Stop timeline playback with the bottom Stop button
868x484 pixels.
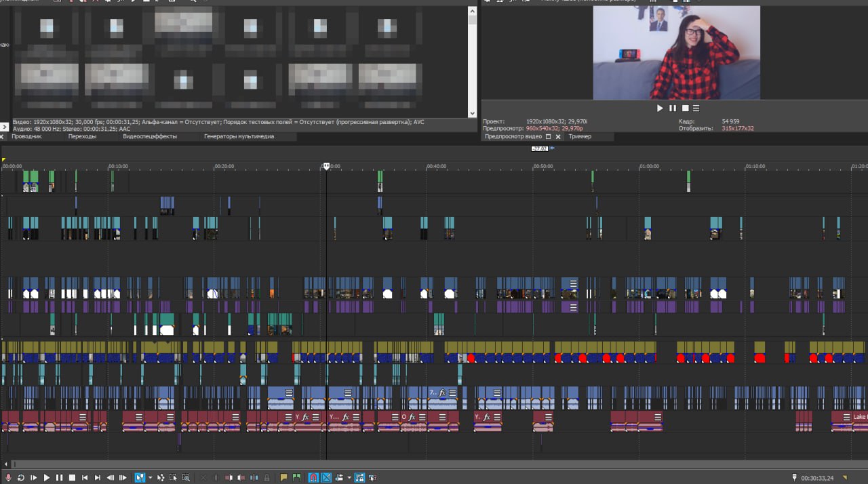[72, 477]
